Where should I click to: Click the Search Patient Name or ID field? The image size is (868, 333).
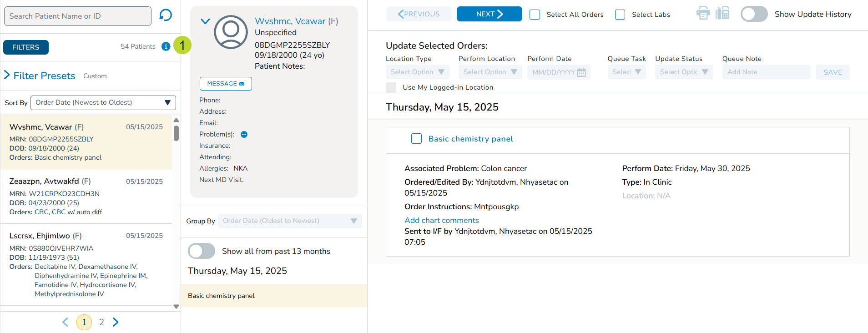click(x=78, y=16)
